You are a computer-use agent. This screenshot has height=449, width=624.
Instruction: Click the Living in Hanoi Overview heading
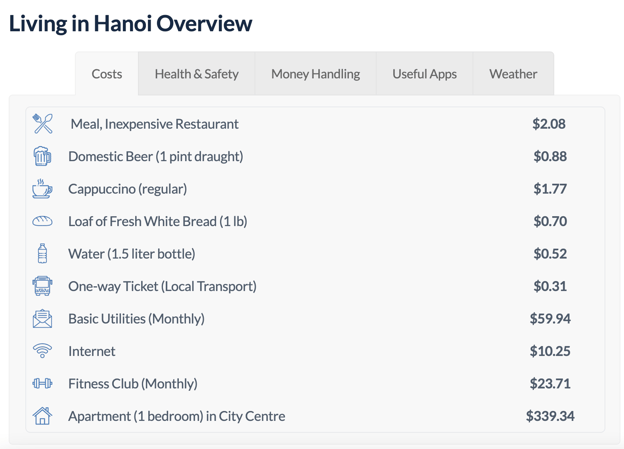click(x=131, y=23)
